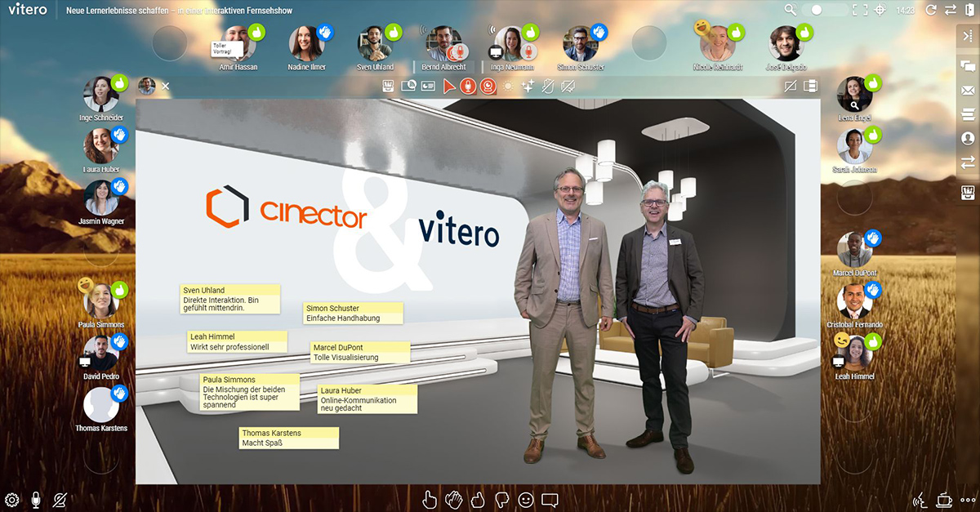Send applause with the clapping hands icon
This screenshot has height=512, width=980.
[x=454, y=499]
